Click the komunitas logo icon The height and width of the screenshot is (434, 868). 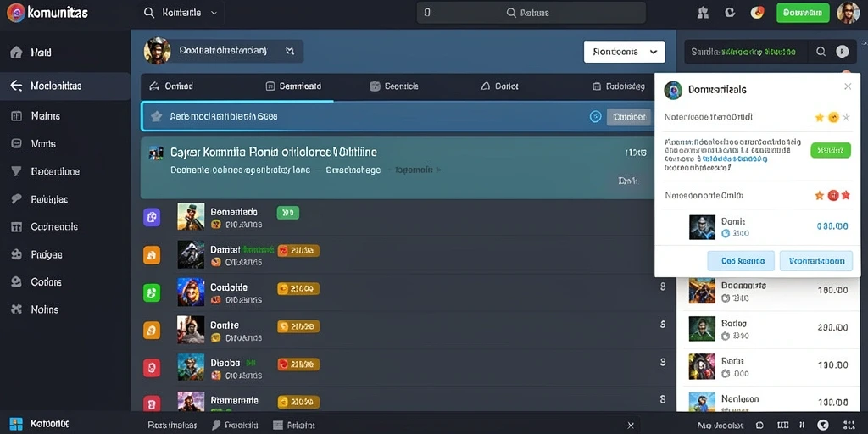pos(15,13)
